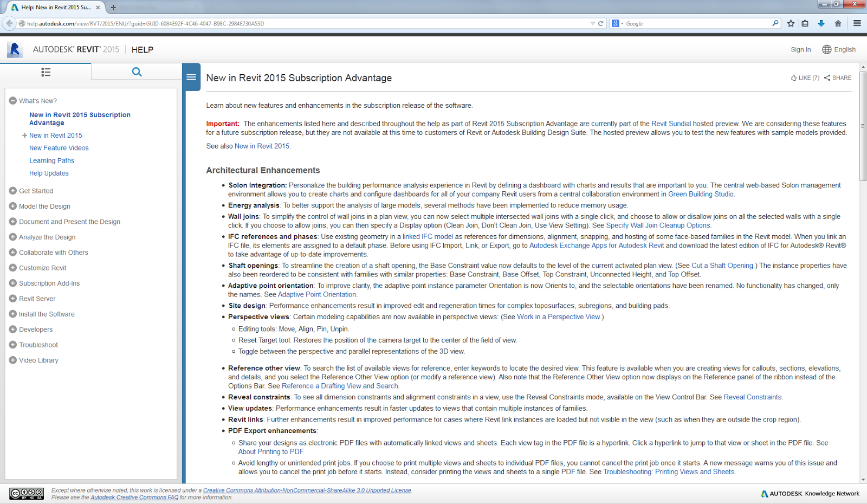This screenshot has width=867, height=504.
Task: Bookmark this page with star icon
Action: click(x=791, y=23)
